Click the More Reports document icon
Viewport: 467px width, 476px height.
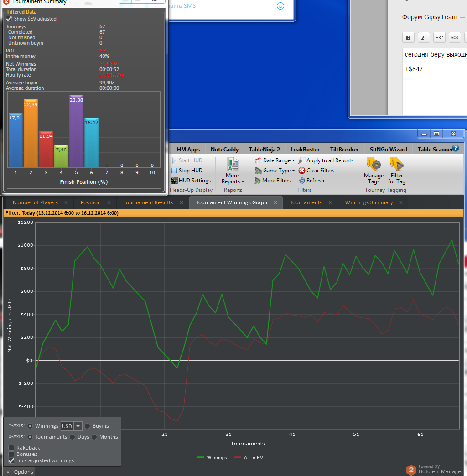coord(233,164)
